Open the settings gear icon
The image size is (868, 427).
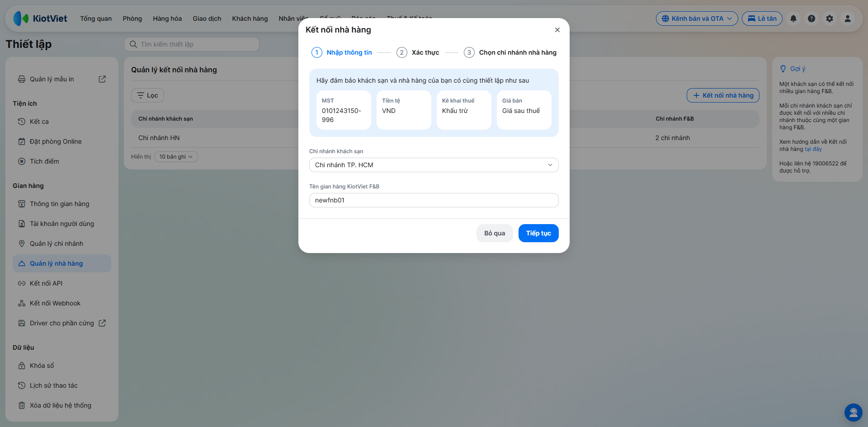click(830, 19)
